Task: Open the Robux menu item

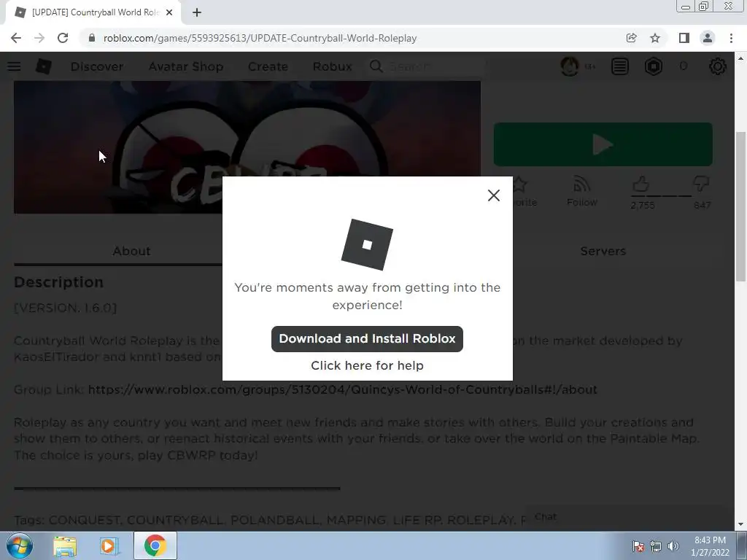Action: click(x=333, y=66)
